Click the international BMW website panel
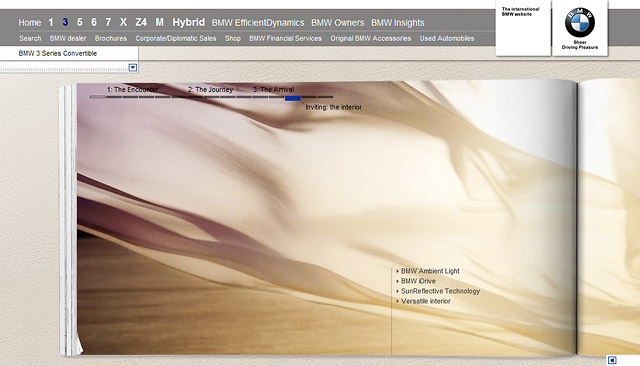The image size is (640, 366). point(523,29)
